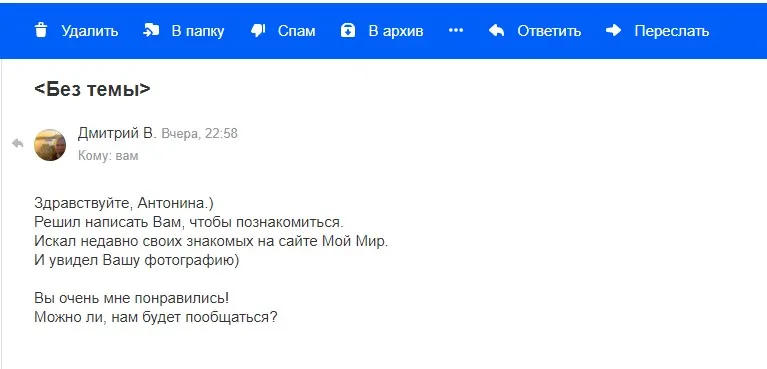Select the Удалить label
The height and width of the screenshot is (369, 767).
pos(90,31)
